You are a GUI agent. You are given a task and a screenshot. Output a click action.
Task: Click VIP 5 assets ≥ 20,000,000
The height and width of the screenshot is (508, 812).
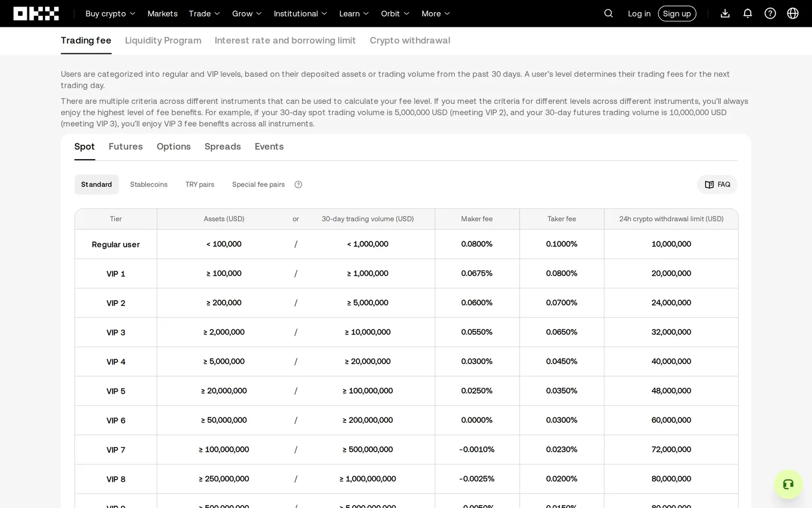click(x=224, y=391)
